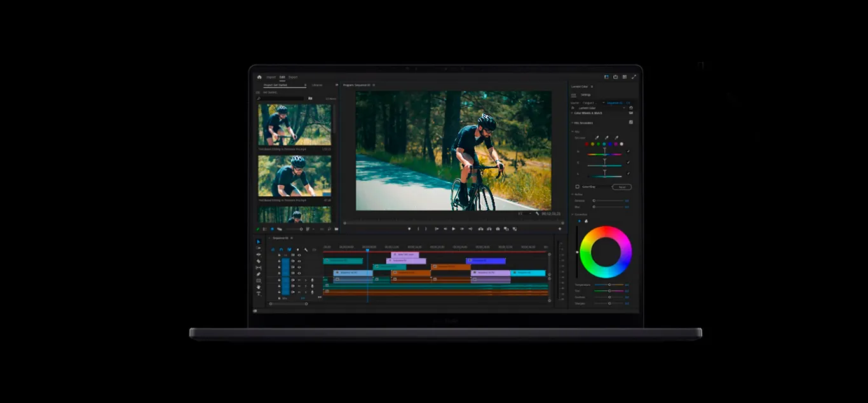Switch to the Import tab
This screenshot has width=868, height=403.
(x=271, y=77)
